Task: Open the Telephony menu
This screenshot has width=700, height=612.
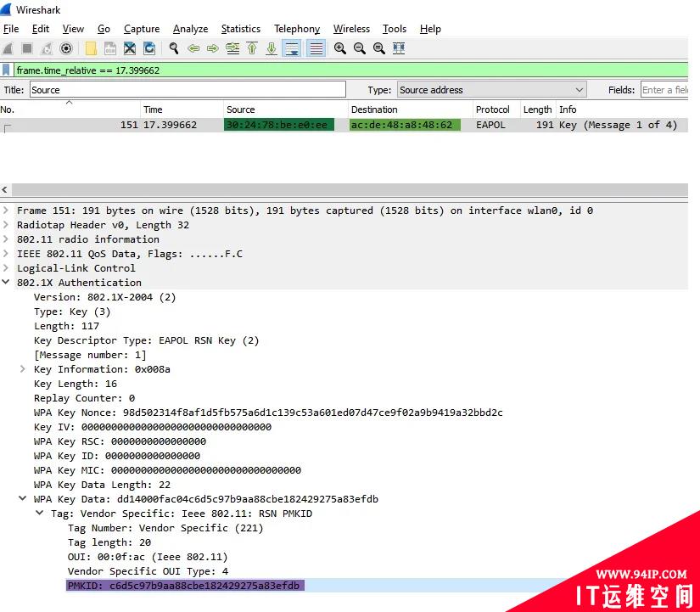Action: tap(297, 29)
